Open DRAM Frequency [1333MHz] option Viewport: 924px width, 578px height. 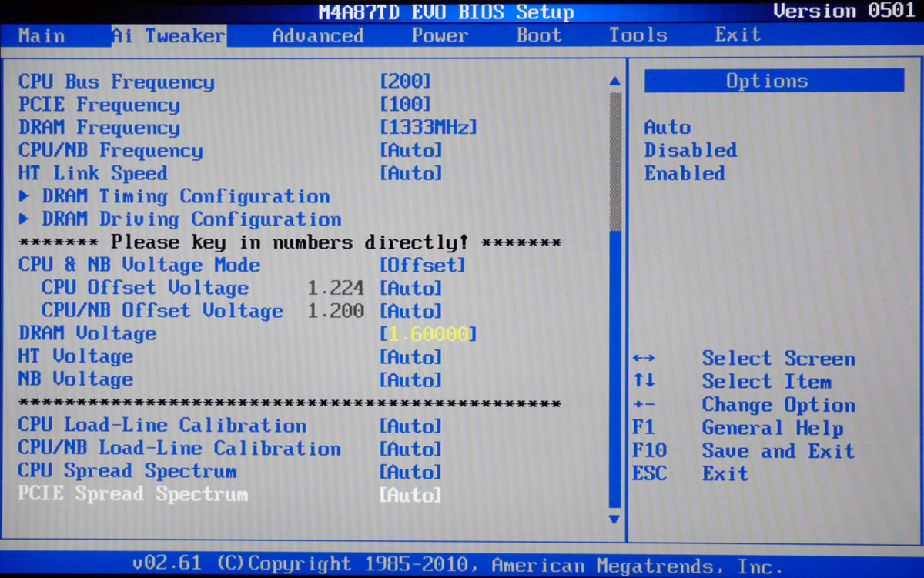(x=429, y=128)
